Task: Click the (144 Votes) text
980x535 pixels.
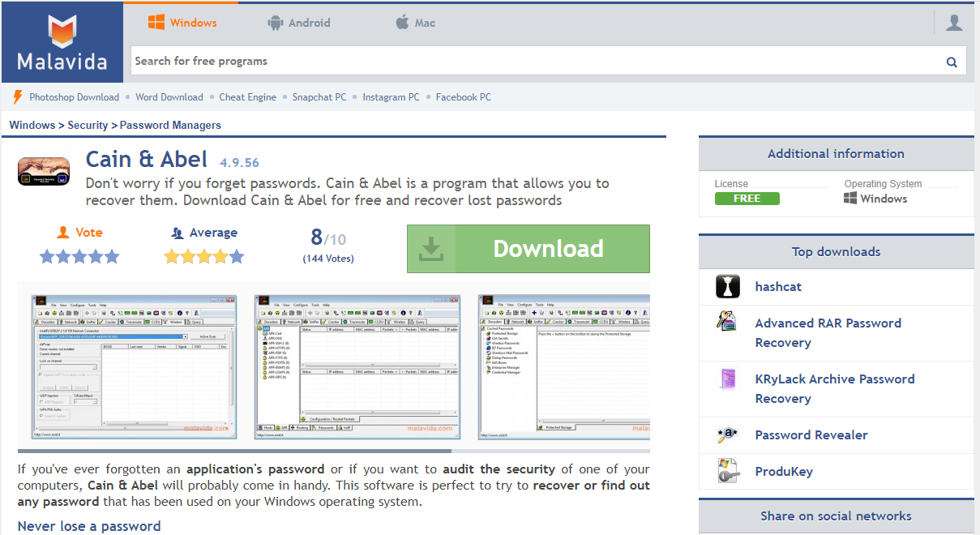Action: coord(328,259)
